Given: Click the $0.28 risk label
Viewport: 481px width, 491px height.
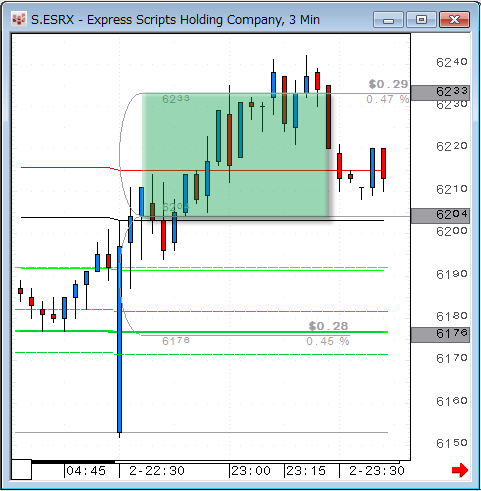Looking at the screenshot, I should [328, 326].
